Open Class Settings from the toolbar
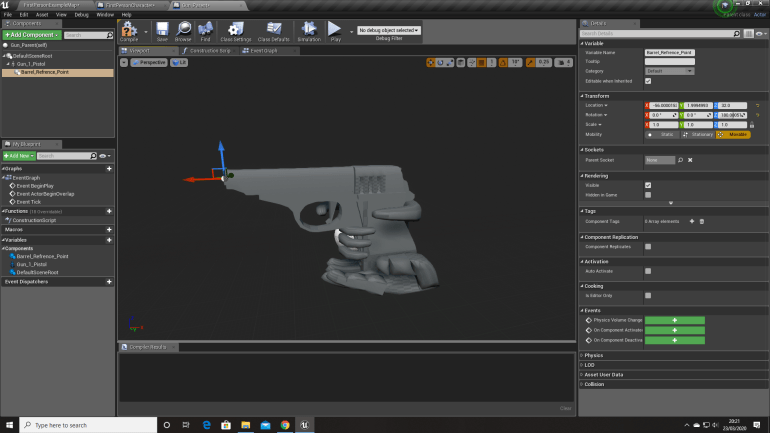770x433 pixels. [x=236, y=31]
